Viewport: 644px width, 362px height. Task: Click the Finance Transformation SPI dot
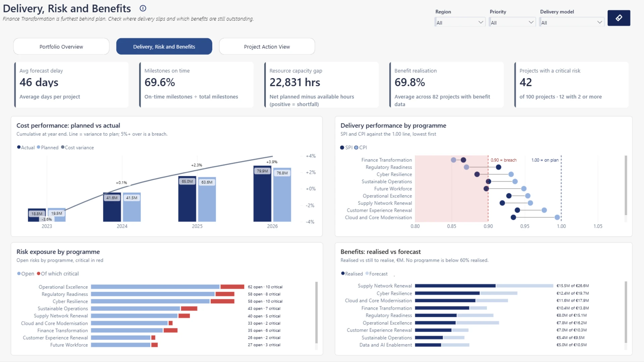pyautogui.click(x=463, y=160)
